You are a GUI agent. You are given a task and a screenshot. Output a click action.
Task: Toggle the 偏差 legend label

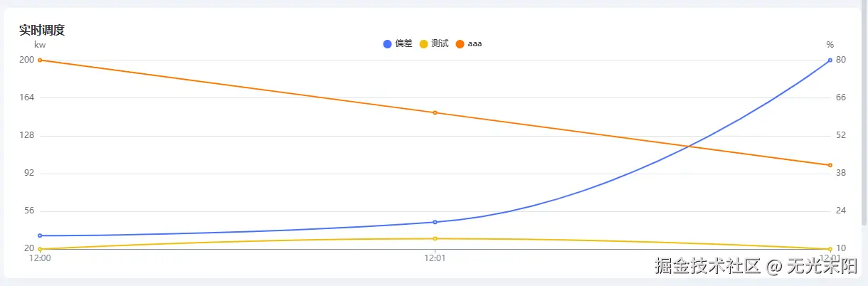click(x=403, y=44)
